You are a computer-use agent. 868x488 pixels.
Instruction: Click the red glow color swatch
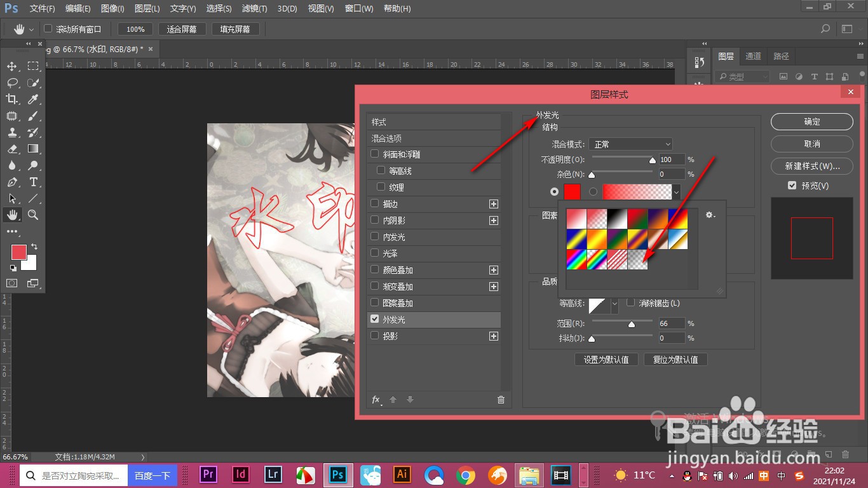point(572,191)
